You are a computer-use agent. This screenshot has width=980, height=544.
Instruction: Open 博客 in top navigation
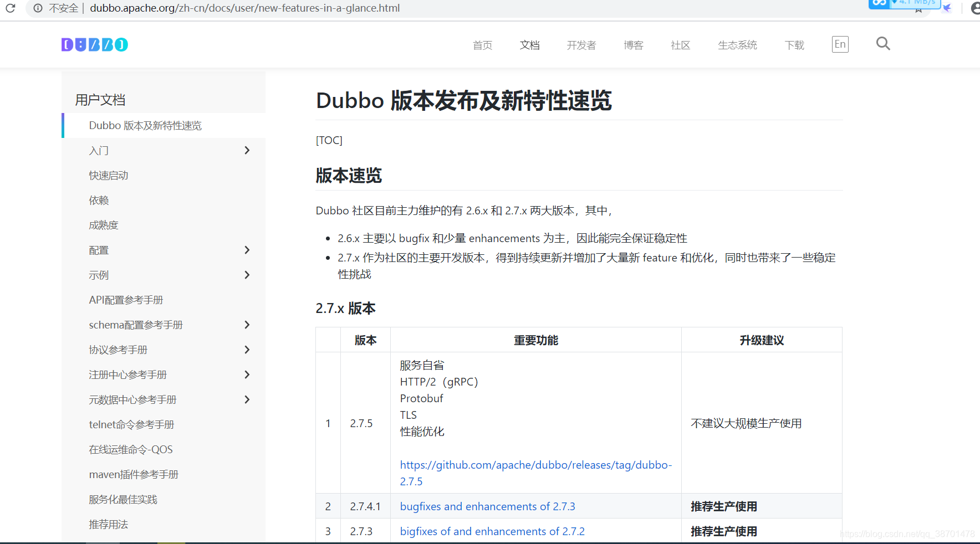tap(634, 45)
